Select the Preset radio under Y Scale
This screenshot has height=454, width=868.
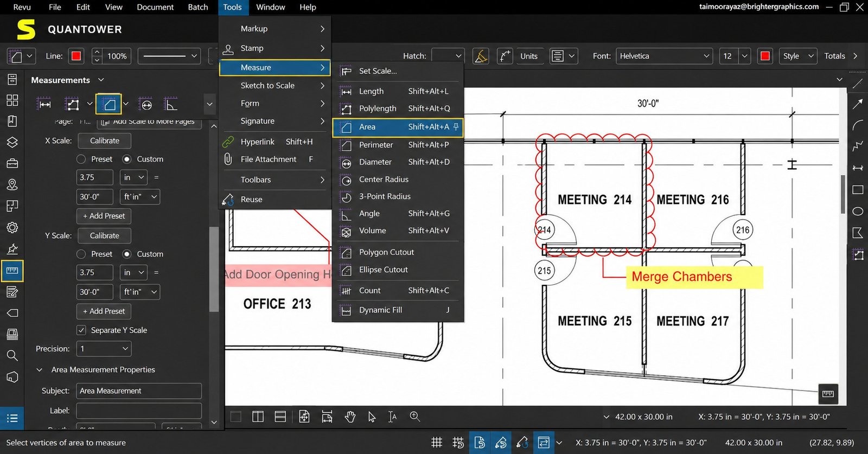click(x=81, y=254)
